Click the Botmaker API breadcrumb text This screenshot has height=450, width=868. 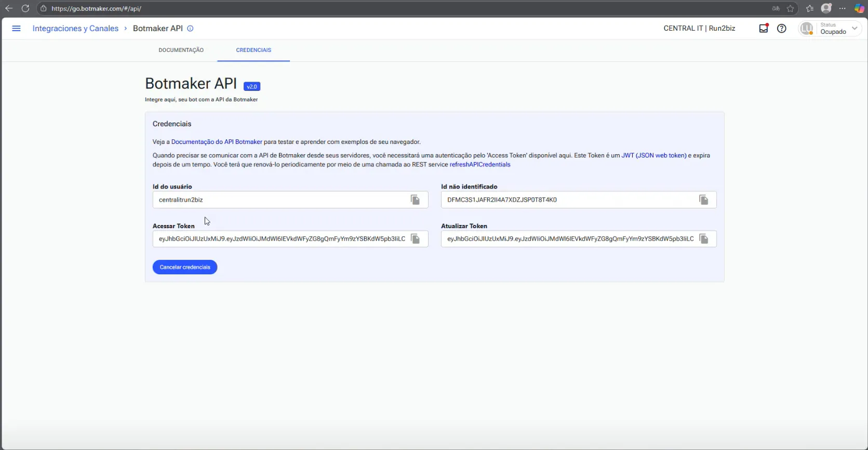point(158,29)
